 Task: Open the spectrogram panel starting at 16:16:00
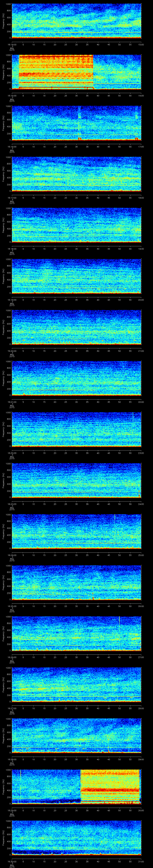pyautogui.click(x=77, y=123)
